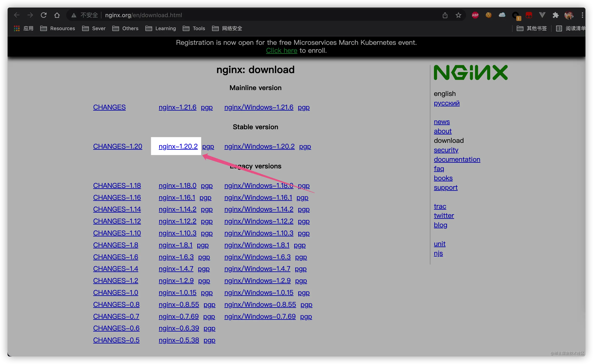593x364 pixels.
Task: Click the nginx-1.21.6 mainline version link
Action: (x=177, y=107)
